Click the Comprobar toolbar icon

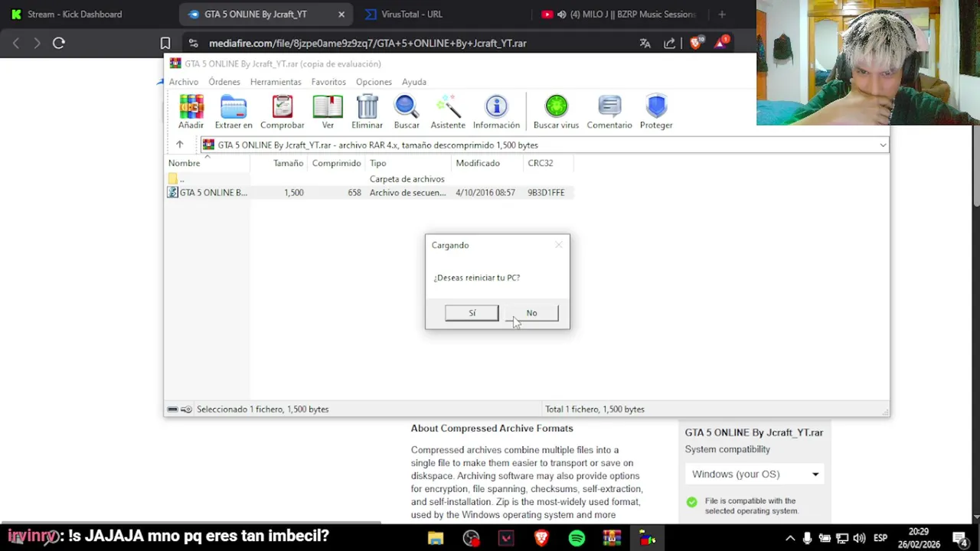[282, 112]
